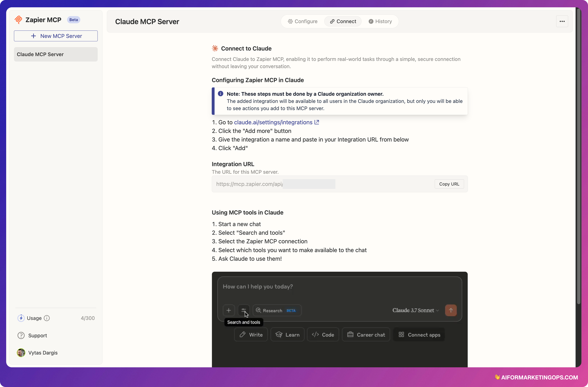588x387 pixels.
Task: Click the Write chip pencil icon
Action: (243, 335)
